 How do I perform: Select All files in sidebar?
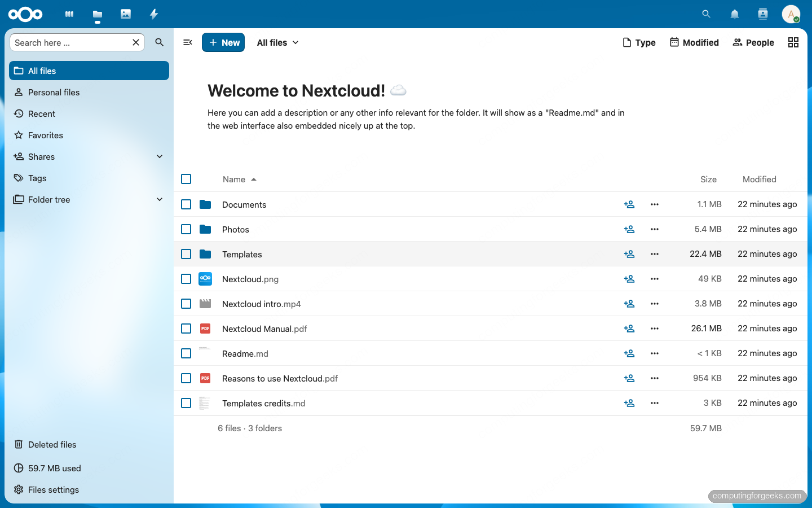pyautogui.click(x=89, y=71)
